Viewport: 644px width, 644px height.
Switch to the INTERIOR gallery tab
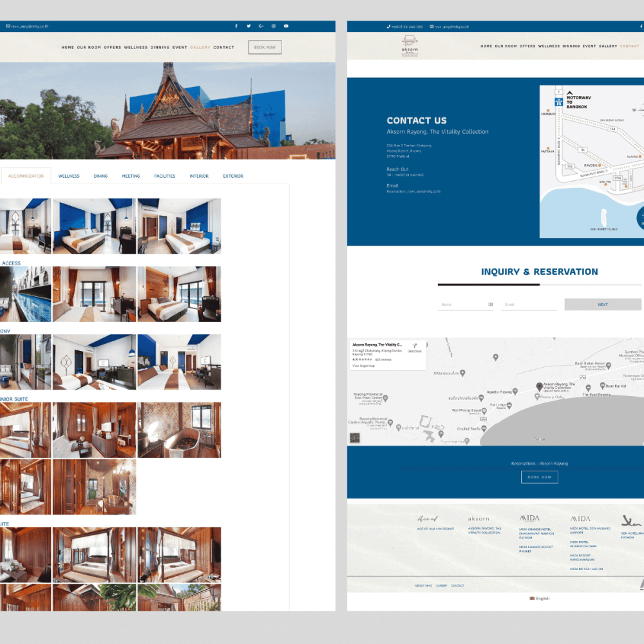tap(199, 176)
